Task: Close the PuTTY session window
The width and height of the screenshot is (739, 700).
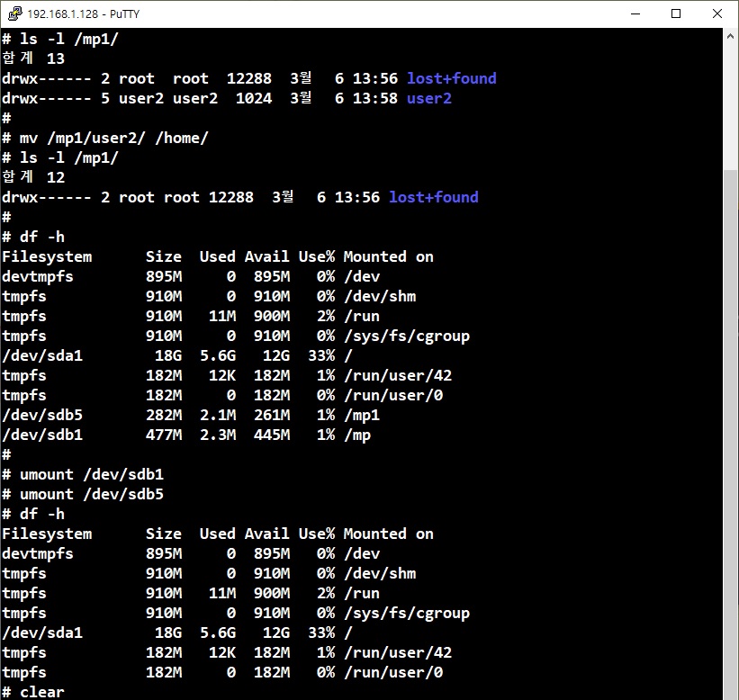Action: coord(716,13)
